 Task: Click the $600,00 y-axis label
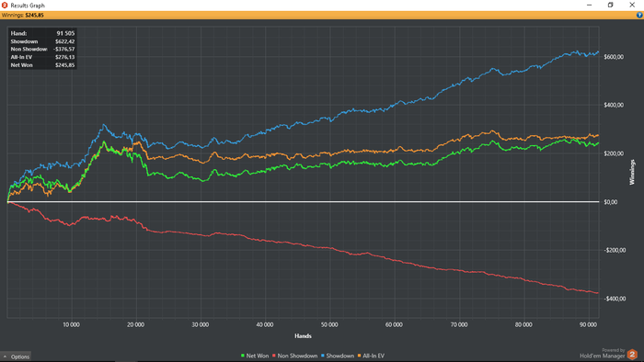[x=614, y=57]
